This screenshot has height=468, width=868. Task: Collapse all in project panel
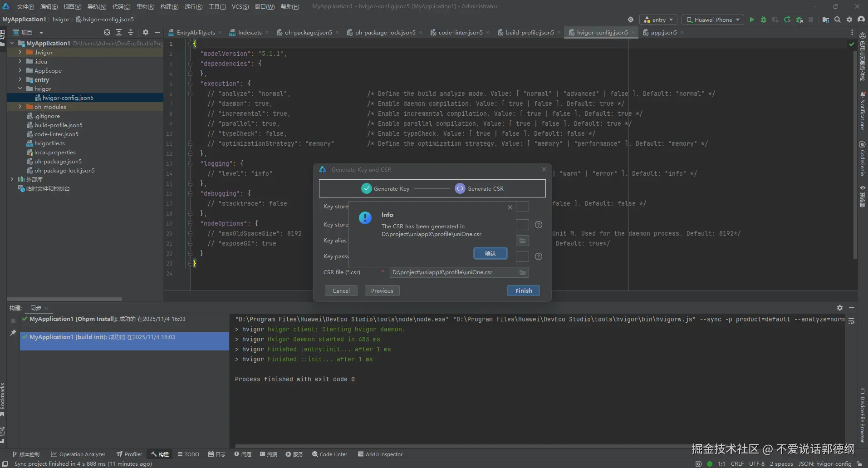(131, 32)
